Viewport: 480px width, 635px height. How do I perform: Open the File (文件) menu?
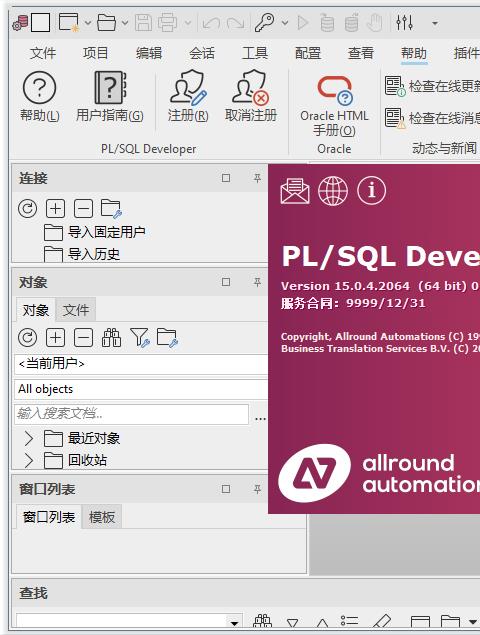43,53
